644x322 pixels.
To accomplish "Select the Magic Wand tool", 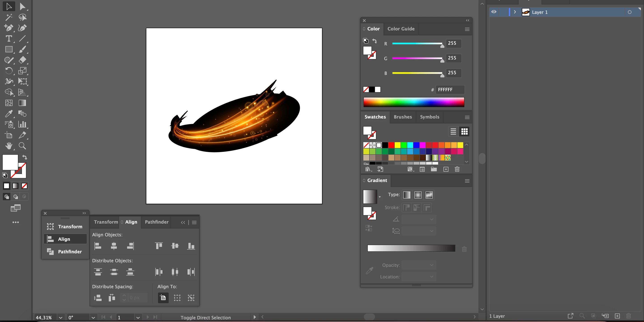I will (x=9, y=17).
